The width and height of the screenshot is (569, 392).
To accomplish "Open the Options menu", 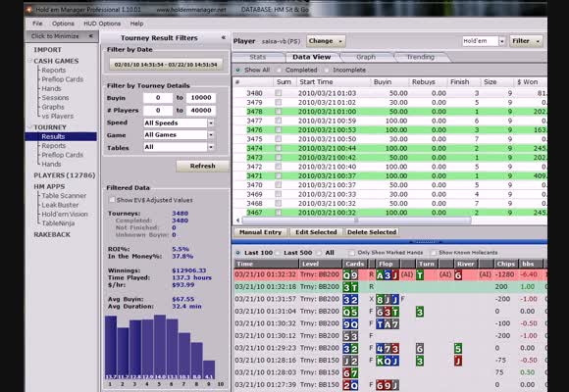I will click(63, 24).
